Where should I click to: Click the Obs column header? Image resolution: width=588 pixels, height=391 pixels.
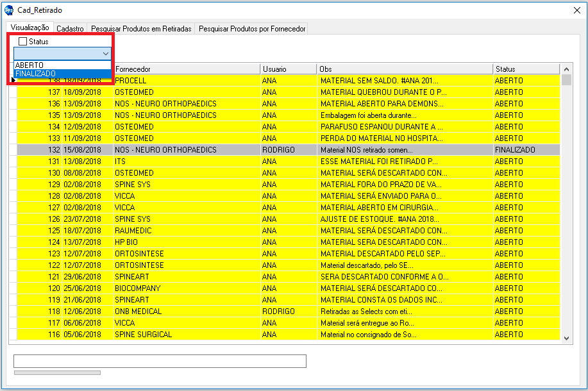point(405,69)
